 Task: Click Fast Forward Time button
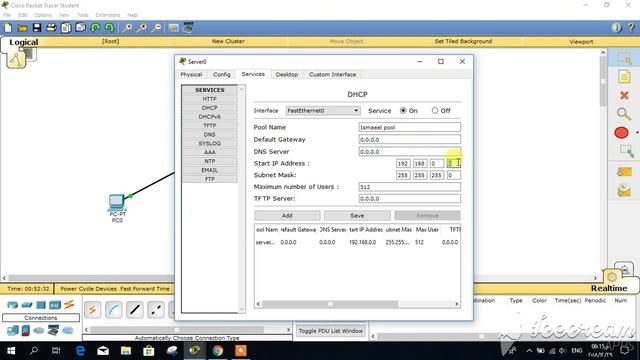point(145,289)
